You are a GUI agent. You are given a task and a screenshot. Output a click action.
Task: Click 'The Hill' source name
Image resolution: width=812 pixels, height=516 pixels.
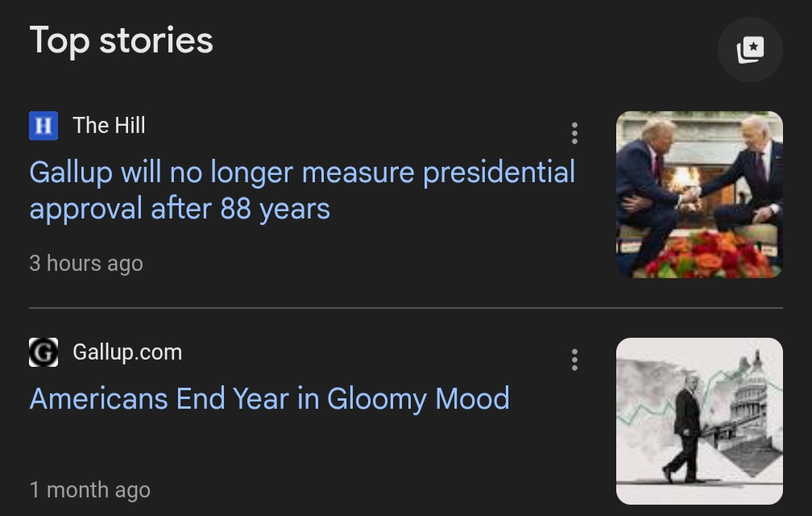[x=109, y=126]
